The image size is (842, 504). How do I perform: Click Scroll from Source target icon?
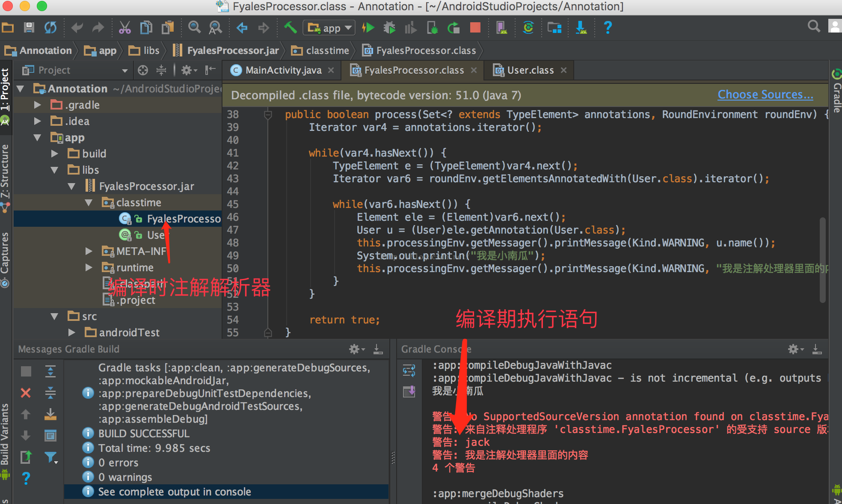pyautogui.click(x=143, y=70)
